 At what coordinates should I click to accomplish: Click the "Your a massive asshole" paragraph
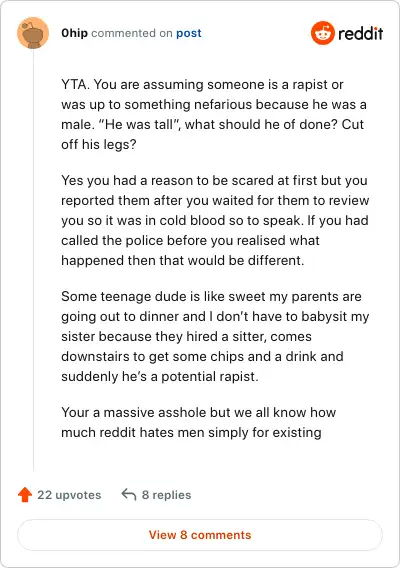(199, 422)
